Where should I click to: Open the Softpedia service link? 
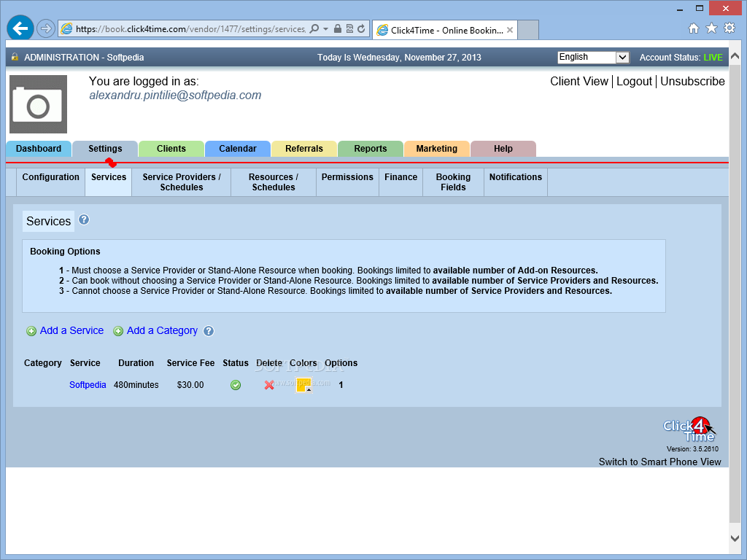tap(88, 385)
